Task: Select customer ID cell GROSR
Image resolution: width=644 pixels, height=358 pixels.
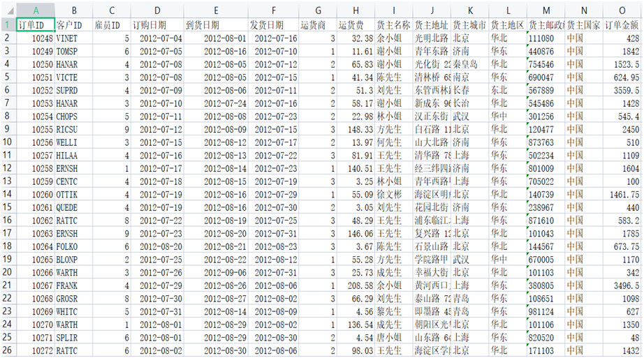Action: 73,299
